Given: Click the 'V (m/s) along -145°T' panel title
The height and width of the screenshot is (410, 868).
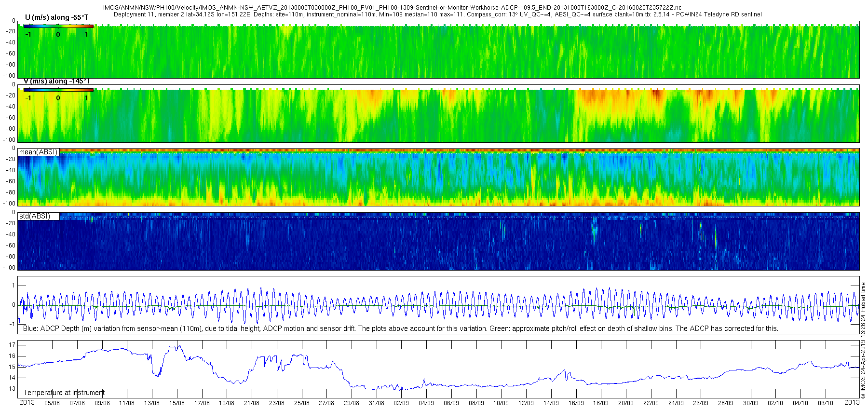Looking at the screenshot, I should (56, 81).
